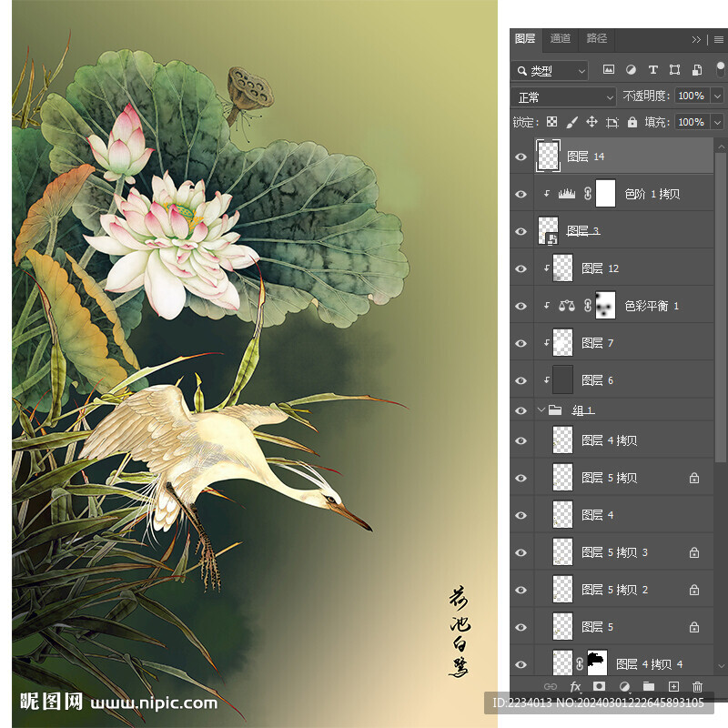
Task: Delete layer with trash icon
Action: click(697, 687)
